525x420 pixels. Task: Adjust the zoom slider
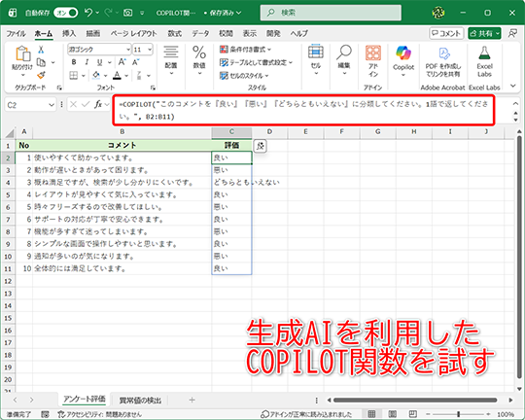coord(458,414)
